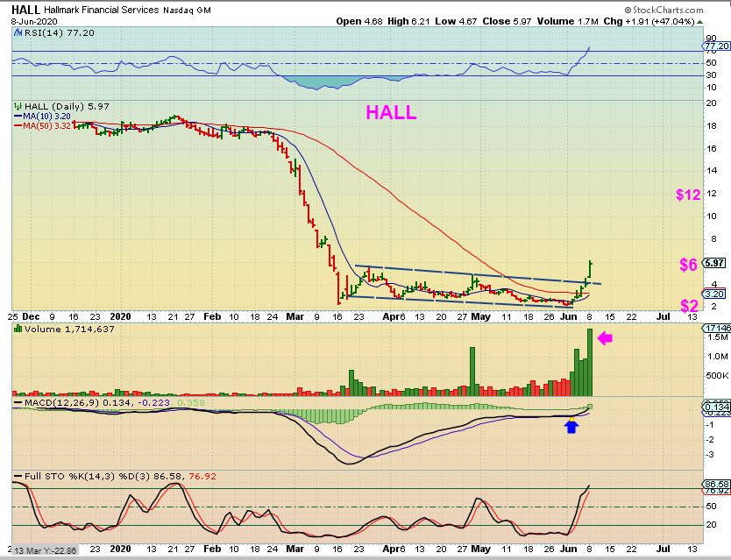Click the Close 5.97 value in header
Image resolution: width=731 pixels, height=560 pixels.
click(x=507, y=21)
